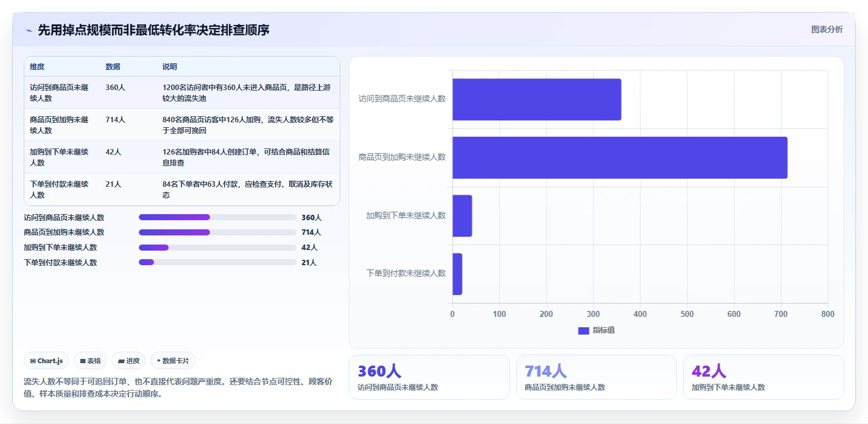Click the progress bar for 商品页到加购未继续人数
The image size is (868, 424).
[217, 232]
